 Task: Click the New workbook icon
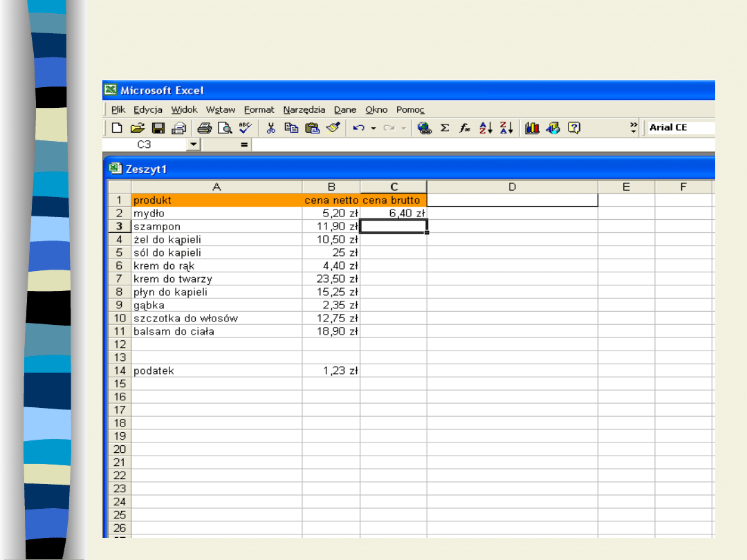pyautogui.click(x=117, y=128)
